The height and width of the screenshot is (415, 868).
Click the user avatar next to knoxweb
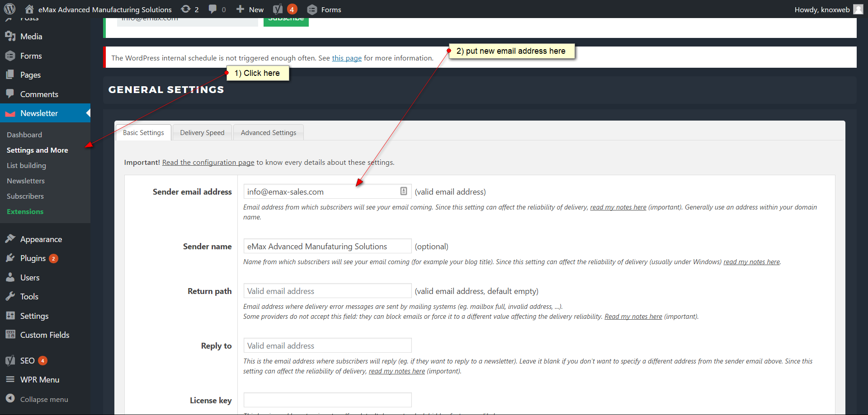coord(858,9)
